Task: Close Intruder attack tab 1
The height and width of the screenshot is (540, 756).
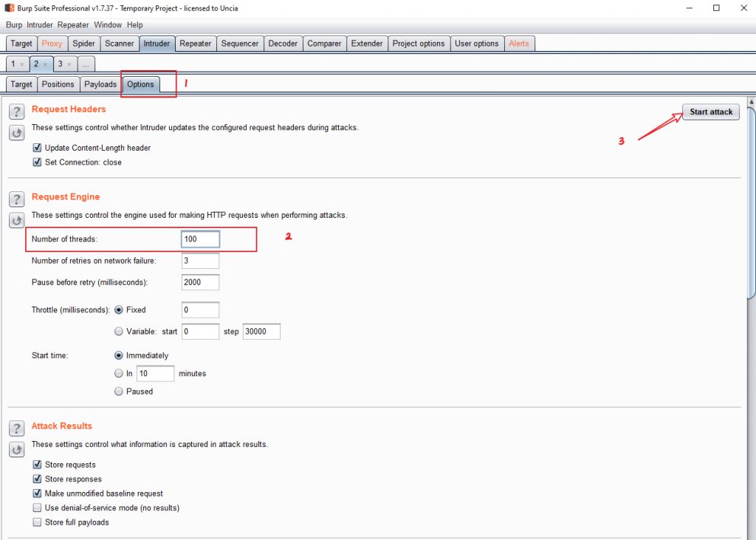Action: coord(21,64)
